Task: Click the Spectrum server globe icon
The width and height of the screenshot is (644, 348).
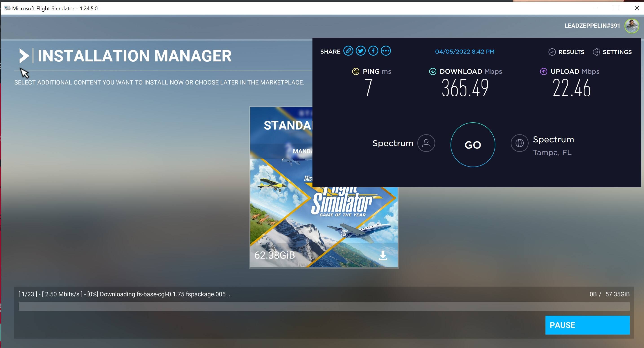Action: pos(519,143)
